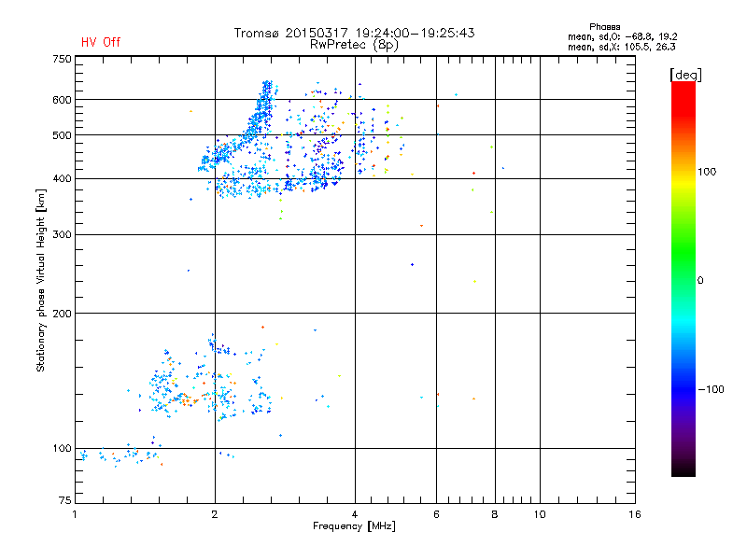
Task: Click the 200 km y-axis tick label
Action: click(62, 314)
